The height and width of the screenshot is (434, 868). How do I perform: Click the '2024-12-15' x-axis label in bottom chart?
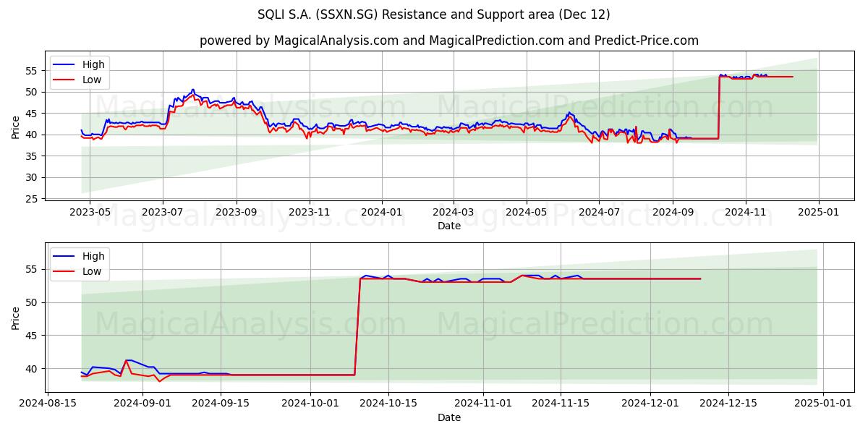(729, 404)
